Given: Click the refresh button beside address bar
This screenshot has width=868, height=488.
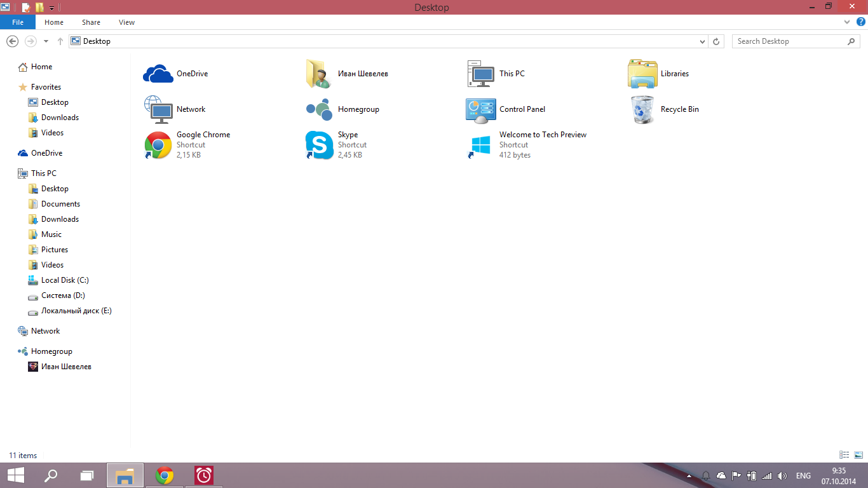Looking at the screenshot, I should [717, 41].
